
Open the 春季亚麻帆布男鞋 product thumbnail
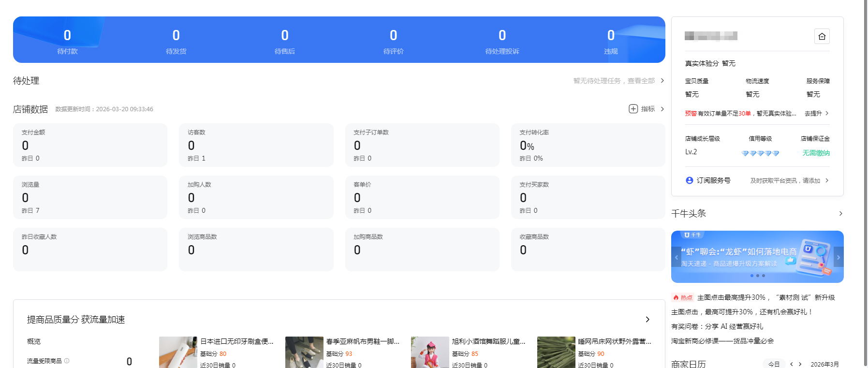tap(304, 352)
